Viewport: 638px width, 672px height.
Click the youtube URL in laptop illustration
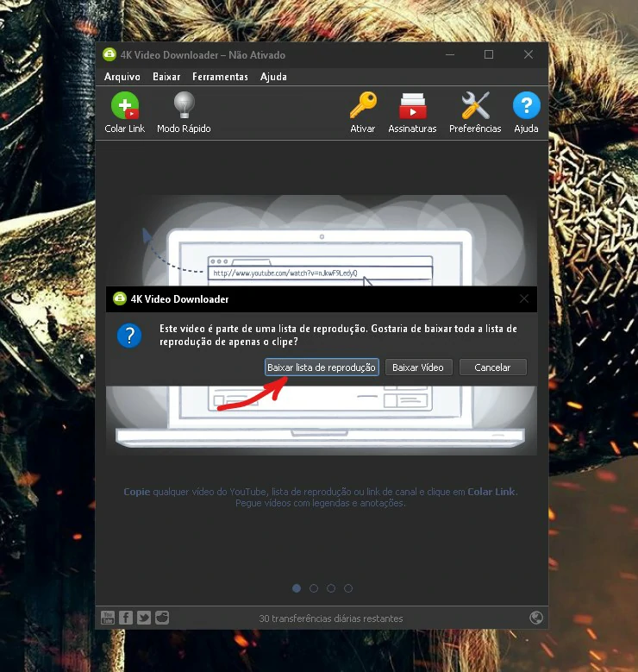pyautogui.click(x=285, y=273)
